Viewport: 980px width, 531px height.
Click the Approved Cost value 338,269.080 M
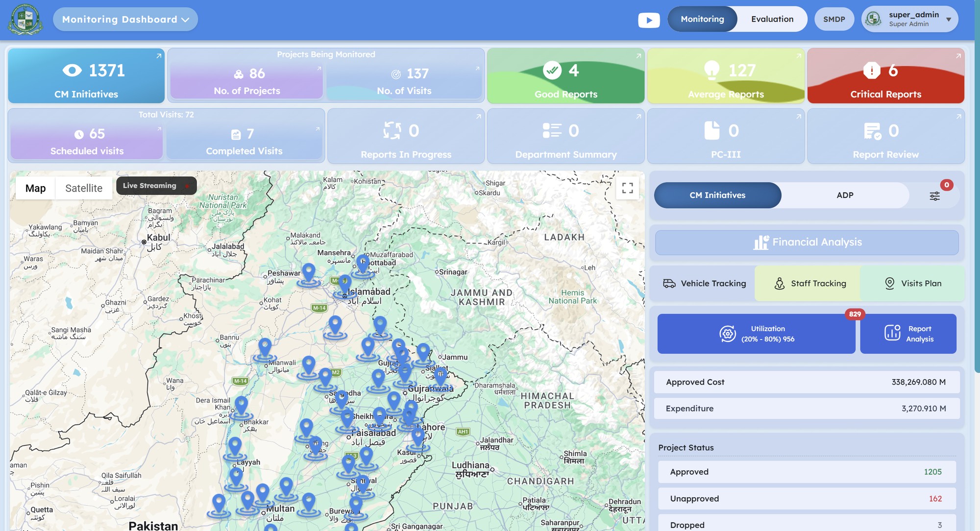pos(918,382)
